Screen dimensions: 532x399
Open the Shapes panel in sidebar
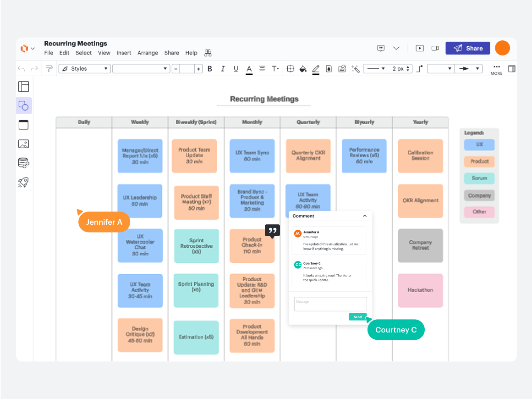23,105
